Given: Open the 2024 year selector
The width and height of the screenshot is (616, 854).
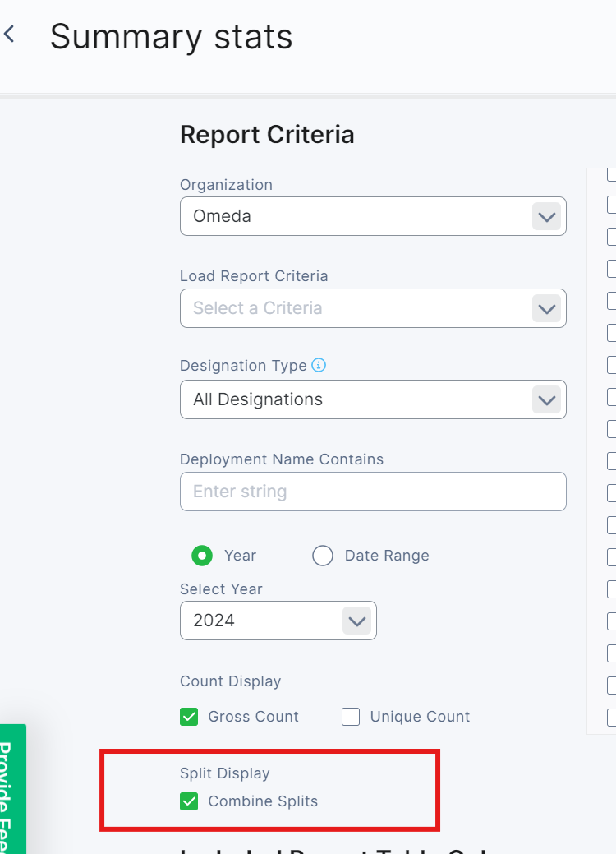Looking at the screenshot, I should pos(263,621).
